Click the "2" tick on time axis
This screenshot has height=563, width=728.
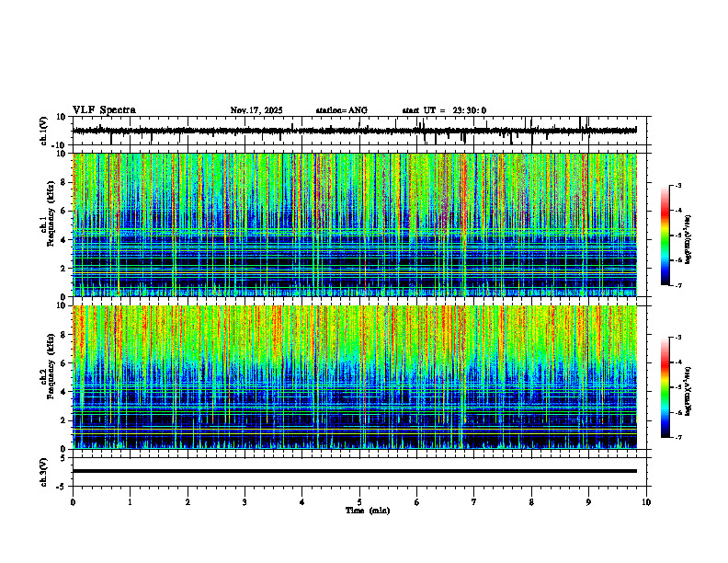click(x=188, y=502)
